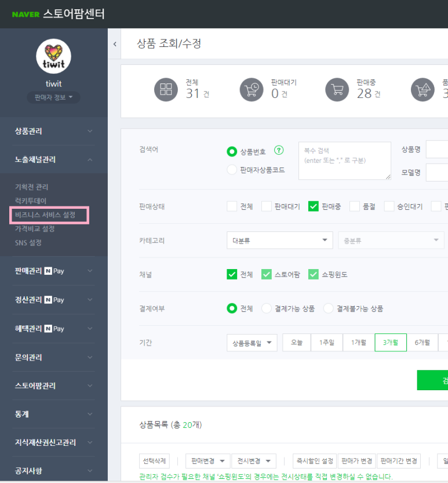Open 비즈니스 서비스 설정 submenu item
Screen dimensions: 448x483
coord(45,215)
